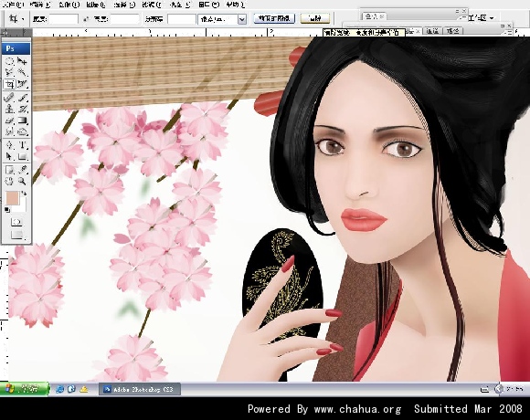530x420 pixels.
Task: Switch to the Channels panel tab
Action: click(x=432, y=31)
